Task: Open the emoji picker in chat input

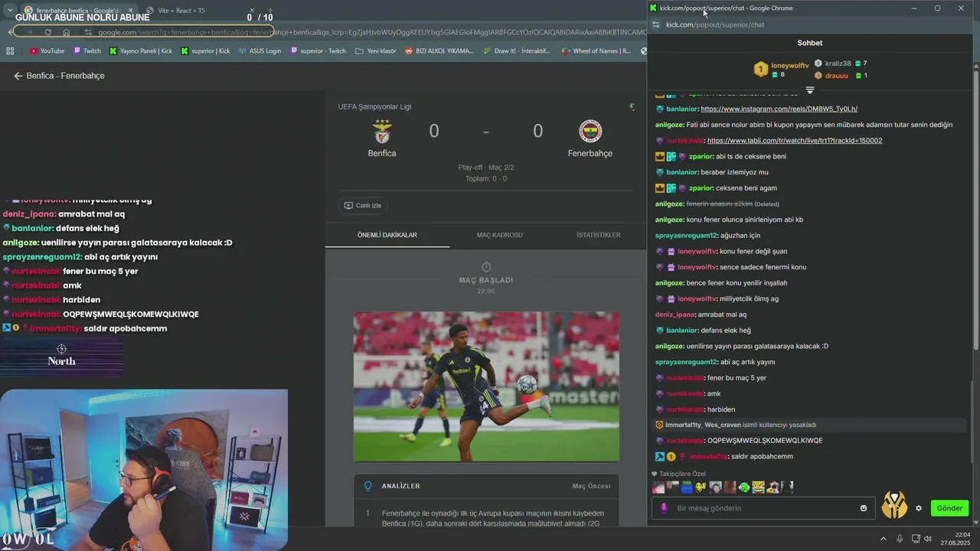Action: pyautogui.click(x=864, y=508)
